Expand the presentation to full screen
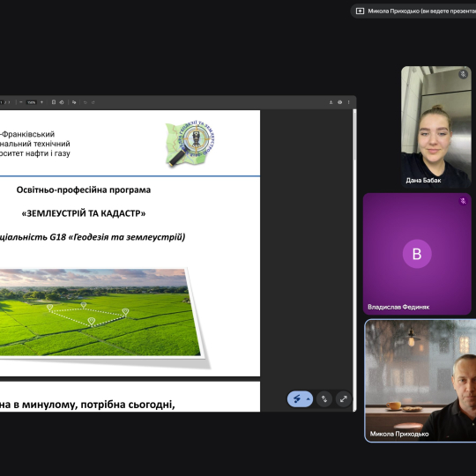476x476 pixels. pyautogui.click(x=344, y=399)
